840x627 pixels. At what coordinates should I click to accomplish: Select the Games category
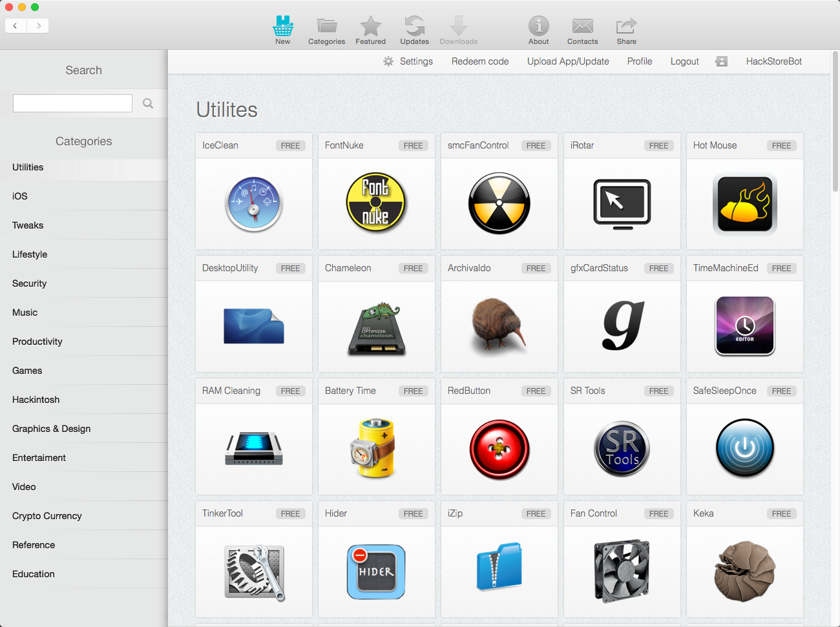tap(84, 371)
